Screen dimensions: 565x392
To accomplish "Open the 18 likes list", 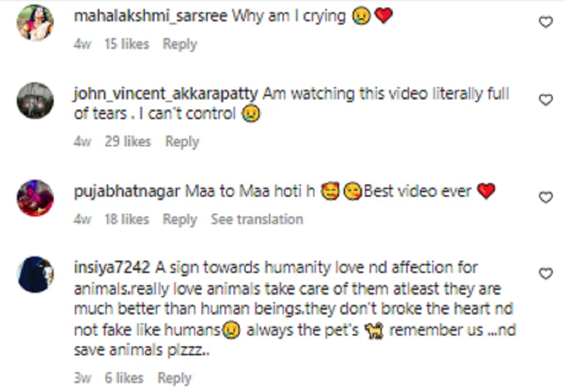I will (127, 219).
